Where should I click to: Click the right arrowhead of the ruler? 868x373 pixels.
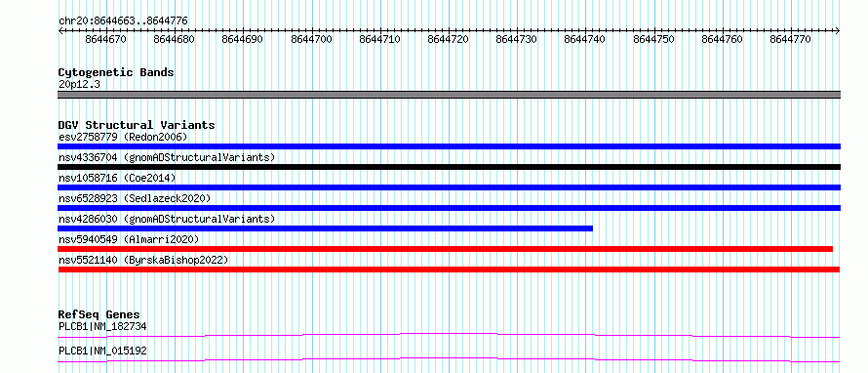pyautogui.click(x=838, y=31)
